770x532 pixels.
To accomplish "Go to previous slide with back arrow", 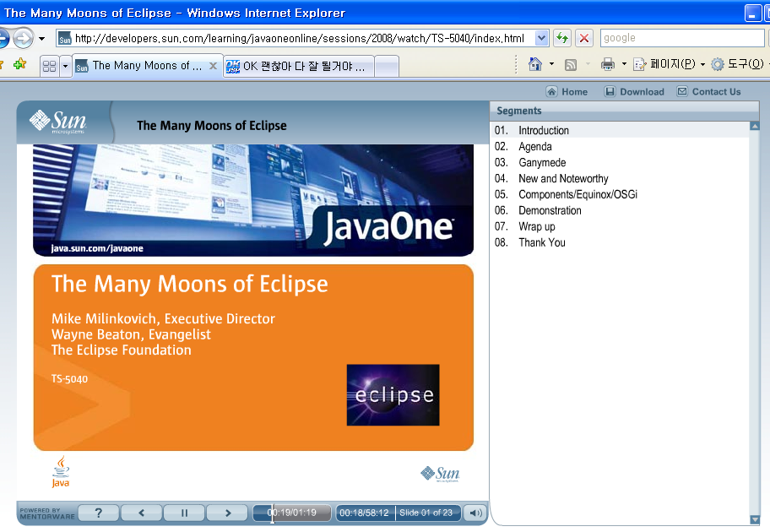I will click(x=142, y=513).
